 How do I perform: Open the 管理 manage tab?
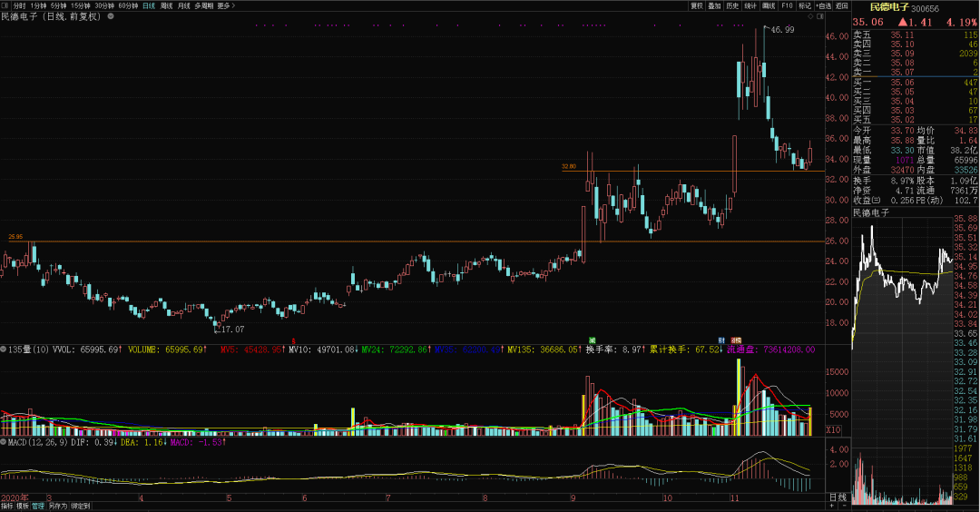pyautogui.click(x=38, y=507)
